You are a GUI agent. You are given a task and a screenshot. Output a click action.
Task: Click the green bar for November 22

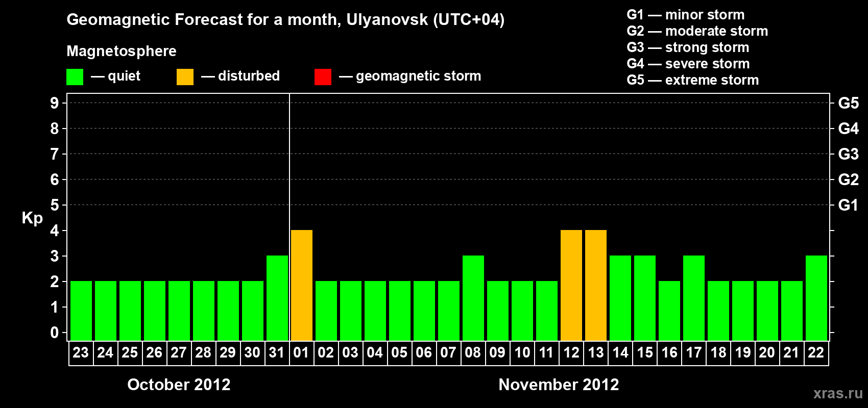tap(816, 298)
